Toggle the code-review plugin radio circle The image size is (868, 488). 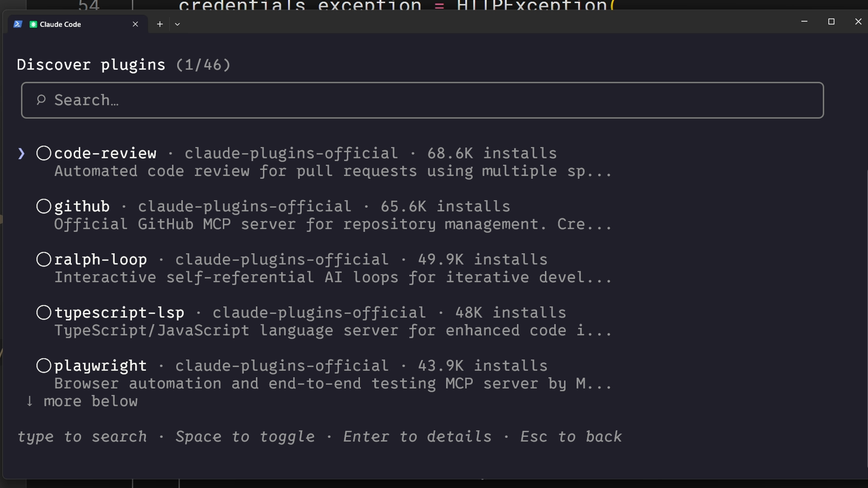pos(44,153)
